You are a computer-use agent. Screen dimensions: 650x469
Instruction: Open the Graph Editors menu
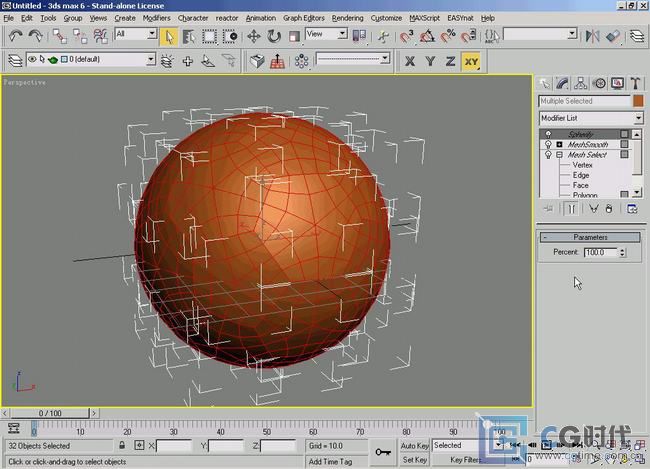tap(303, 18)
